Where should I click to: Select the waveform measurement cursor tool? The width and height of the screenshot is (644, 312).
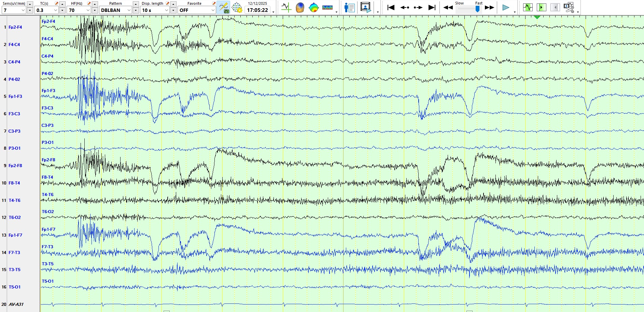click(286, 7)
